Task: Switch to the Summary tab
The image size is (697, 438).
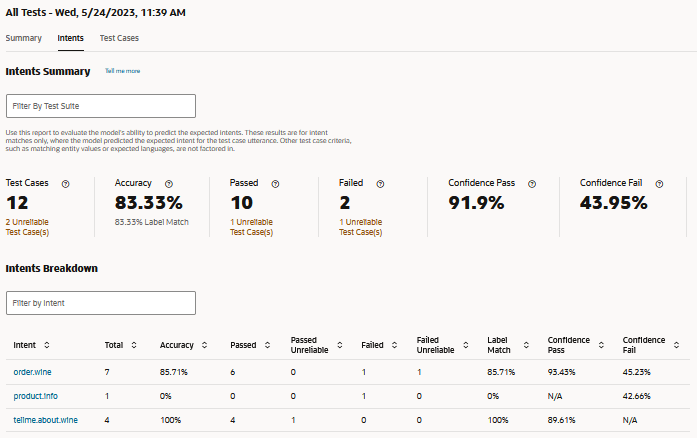Action: (24, 38)
